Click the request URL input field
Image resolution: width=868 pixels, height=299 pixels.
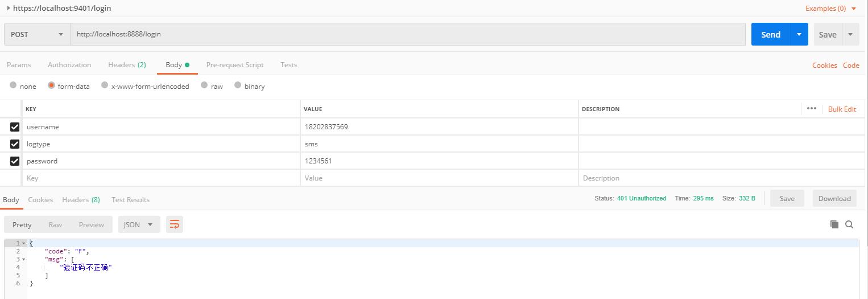click(407, 34)
